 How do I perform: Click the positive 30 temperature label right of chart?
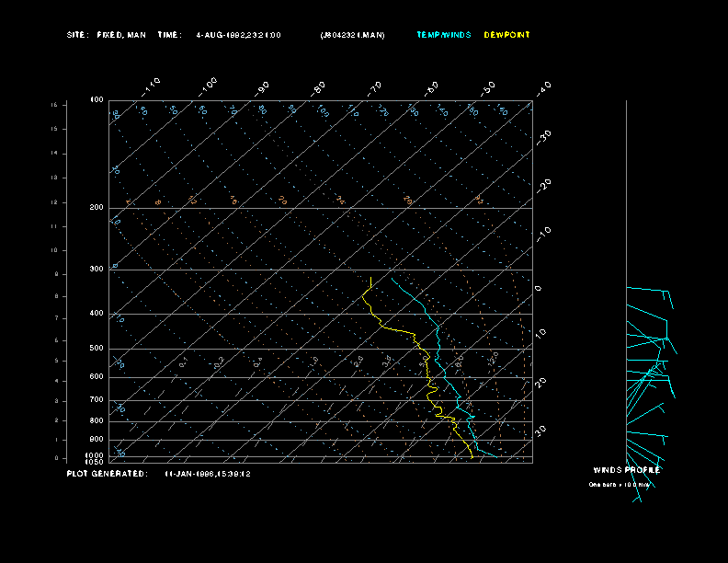[x=540, y=431]
